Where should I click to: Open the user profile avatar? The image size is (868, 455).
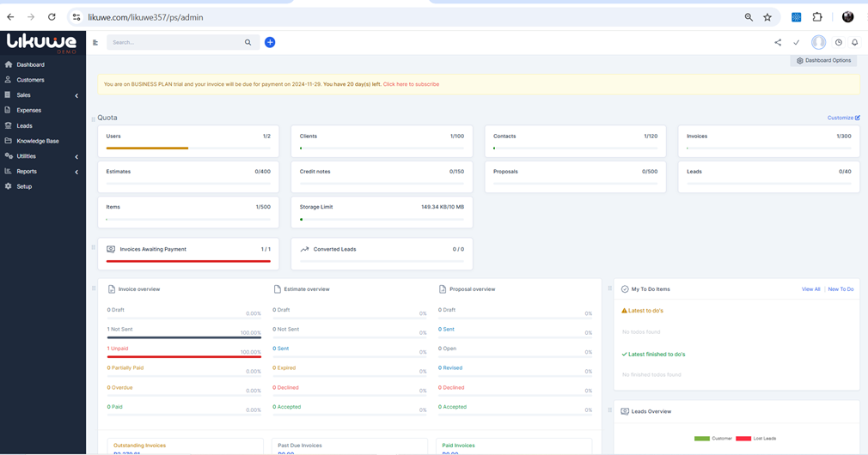[818, 42]
